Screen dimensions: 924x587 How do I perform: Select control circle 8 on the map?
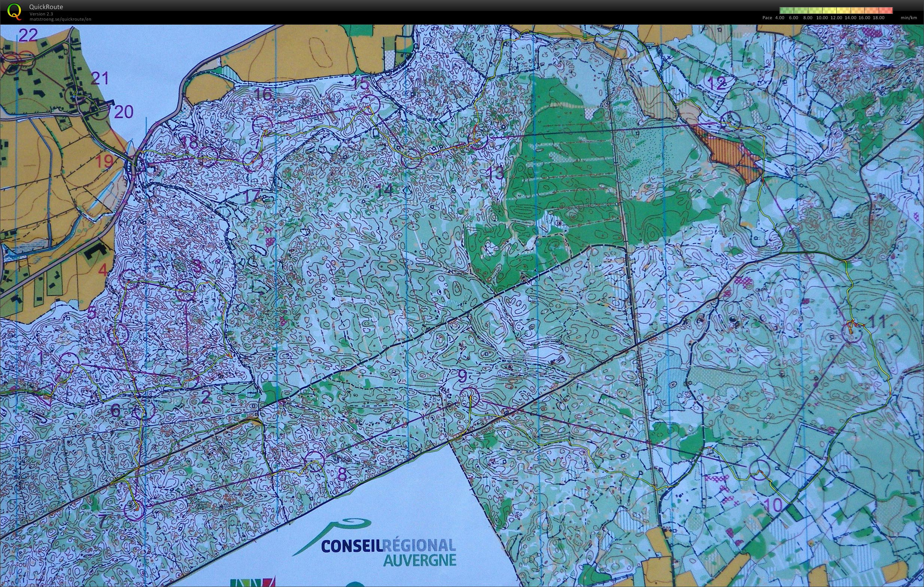[x=313, y=462]
